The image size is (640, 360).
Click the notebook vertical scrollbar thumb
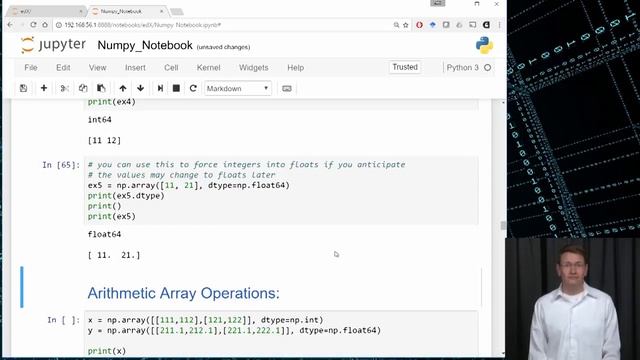pos(503,225)
